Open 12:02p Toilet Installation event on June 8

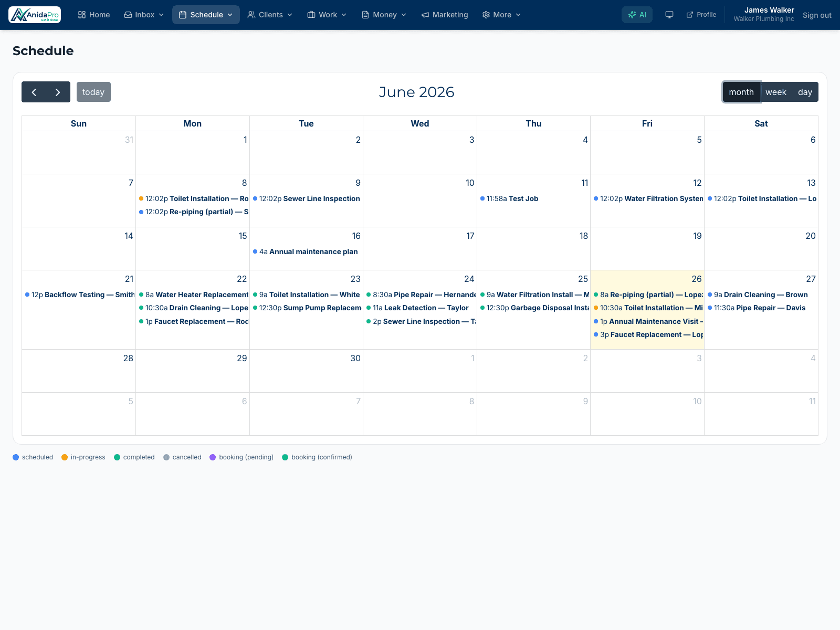coord(193,198)
